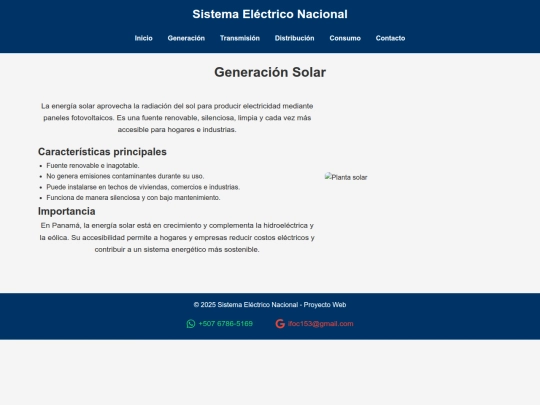Click the WhatsApp icon in the footer
This screenshot has width=540, height=405.
click(191, 324)
